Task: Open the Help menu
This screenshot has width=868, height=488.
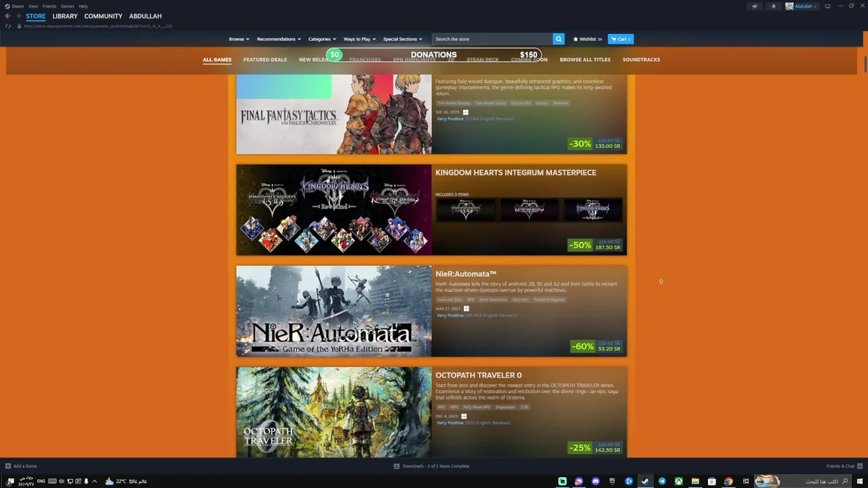Action: click(83, 6)
